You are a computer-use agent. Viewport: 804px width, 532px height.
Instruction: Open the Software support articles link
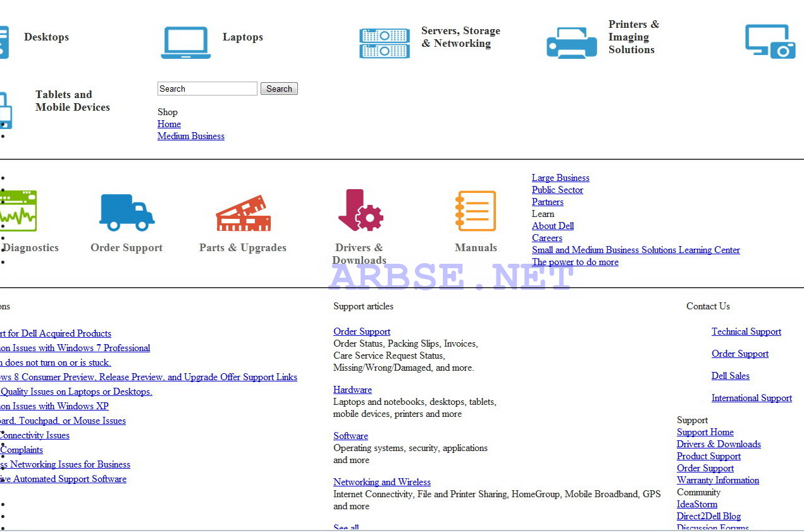[x=350, y=436]
